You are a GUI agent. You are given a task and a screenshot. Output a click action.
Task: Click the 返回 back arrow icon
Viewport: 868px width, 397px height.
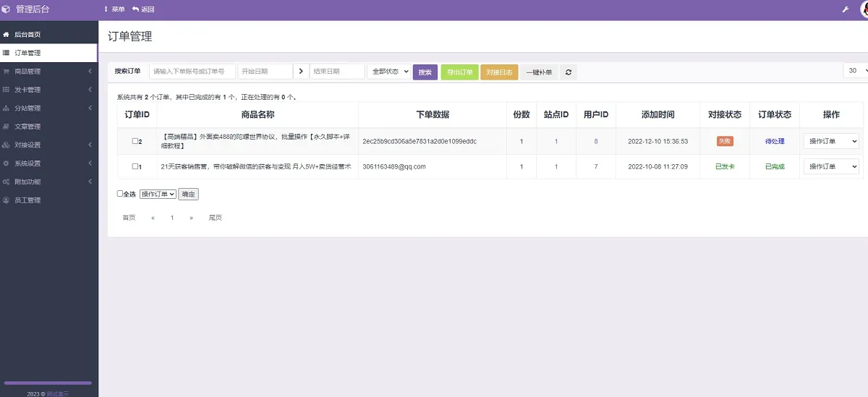coord(135,9)
